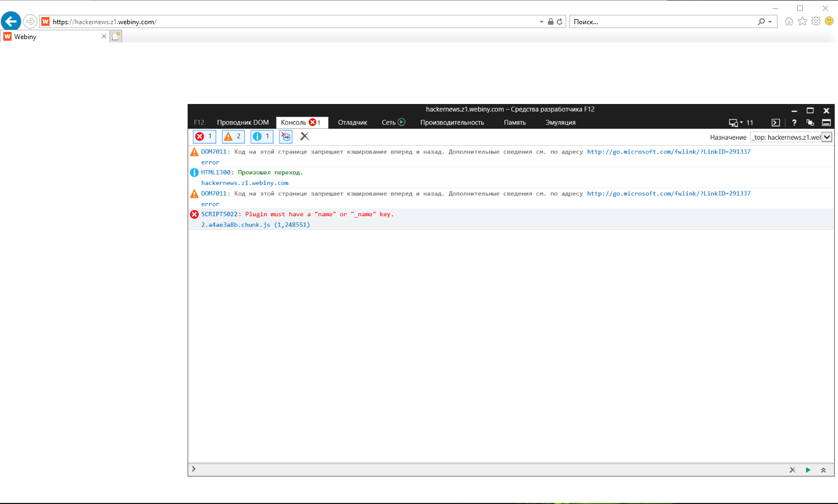This screenshot has height=504, width=838.
Task: Open the browser address bar dropdown arrow
Action: point(541,21)
